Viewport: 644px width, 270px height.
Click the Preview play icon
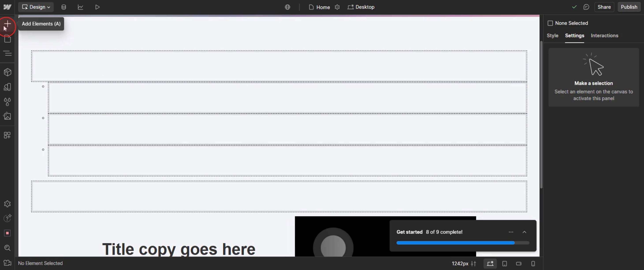97,7
